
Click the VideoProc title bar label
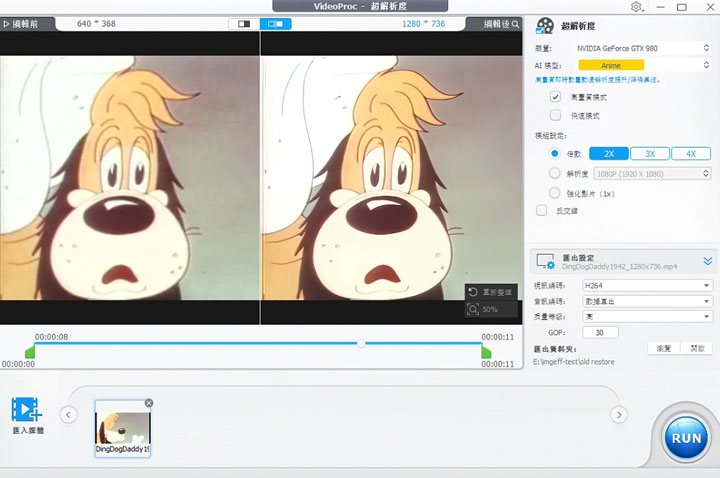pyautogui.click(x=360, y=6)
